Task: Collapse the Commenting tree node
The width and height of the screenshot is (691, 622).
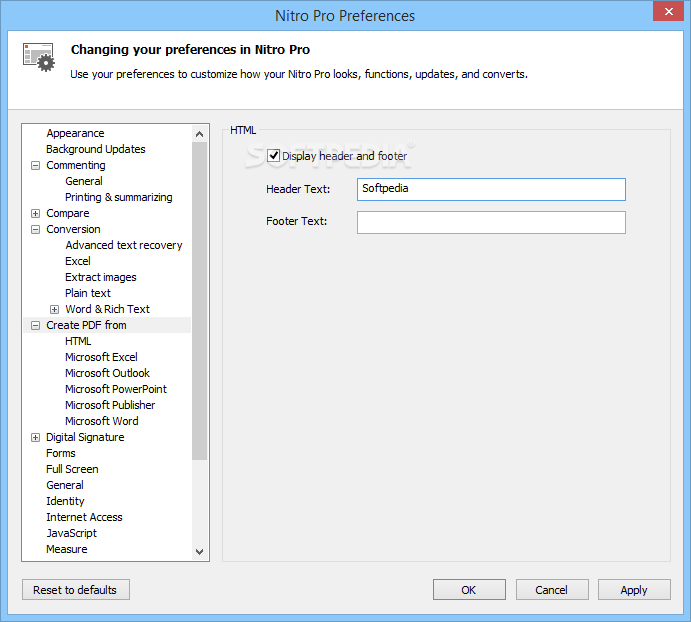Action: (x=35, y=166)
